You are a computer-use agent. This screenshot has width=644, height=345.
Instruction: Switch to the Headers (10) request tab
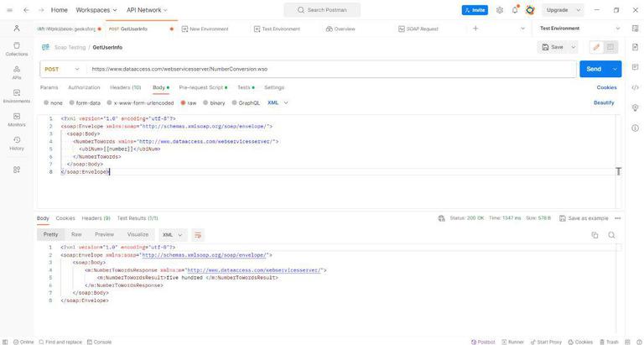[x=125, y=87]
